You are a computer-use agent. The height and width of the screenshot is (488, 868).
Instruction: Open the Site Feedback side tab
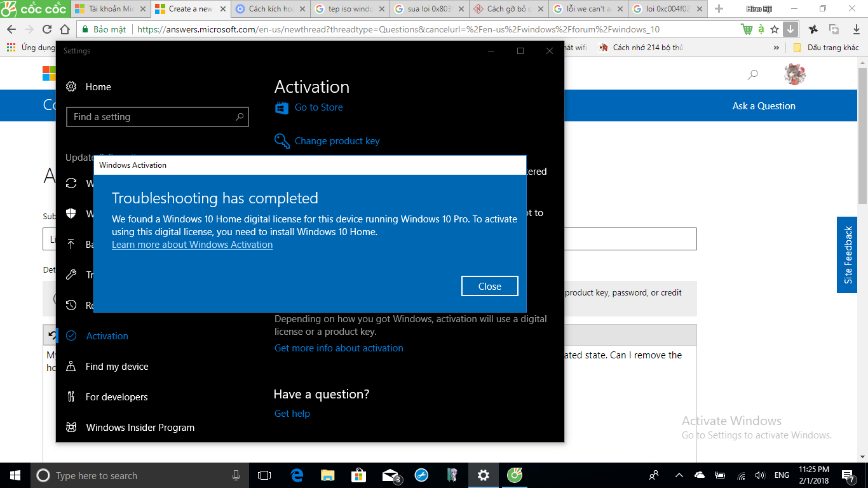click(847, 255)
